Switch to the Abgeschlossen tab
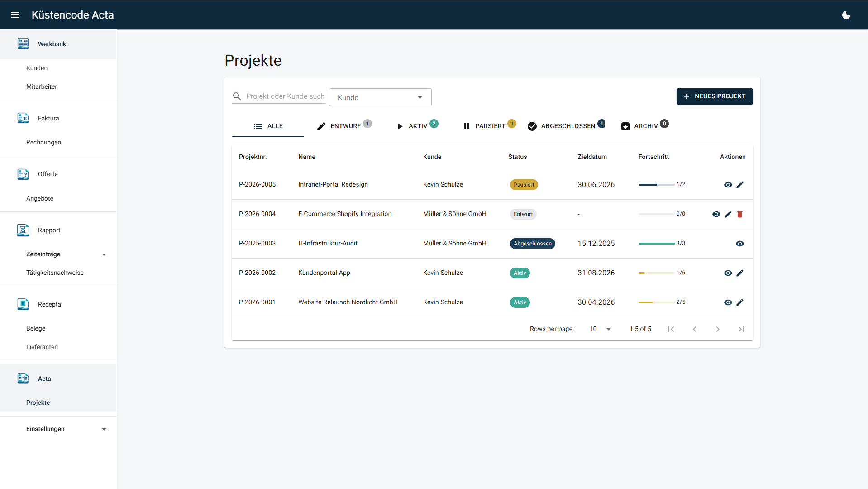 click(x=566, y=126)
